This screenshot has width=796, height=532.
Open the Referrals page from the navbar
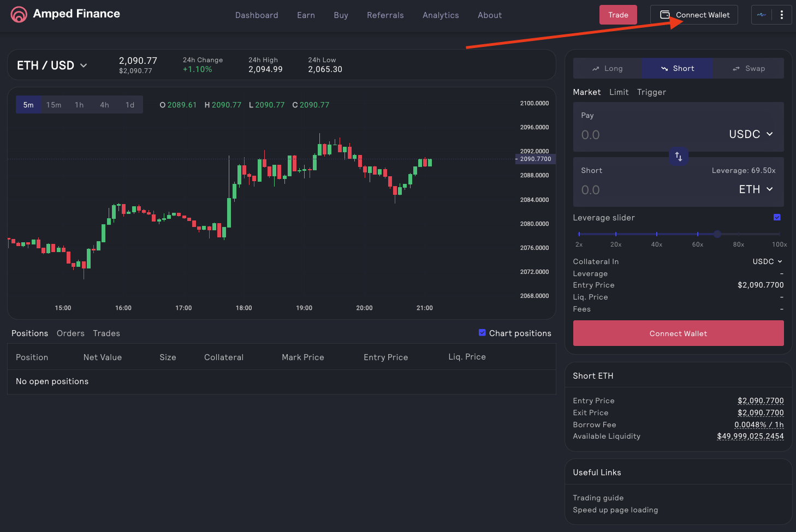coord(385,15)
